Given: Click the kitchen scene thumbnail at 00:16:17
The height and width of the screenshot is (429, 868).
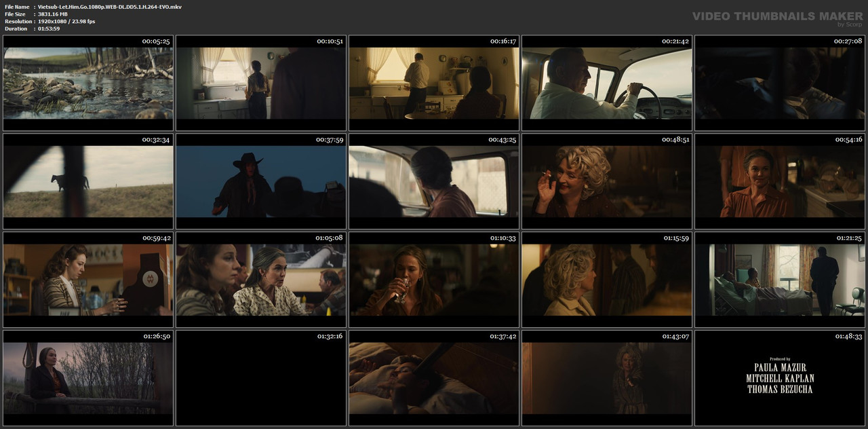Looking at the screenshot, I should [434, 83].
